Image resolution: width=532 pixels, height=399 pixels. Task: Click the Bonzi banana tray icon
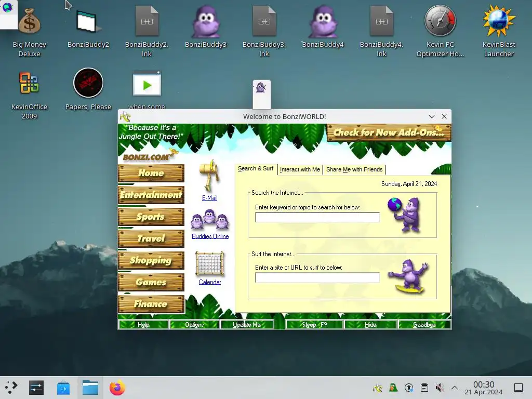pos(377,388)
